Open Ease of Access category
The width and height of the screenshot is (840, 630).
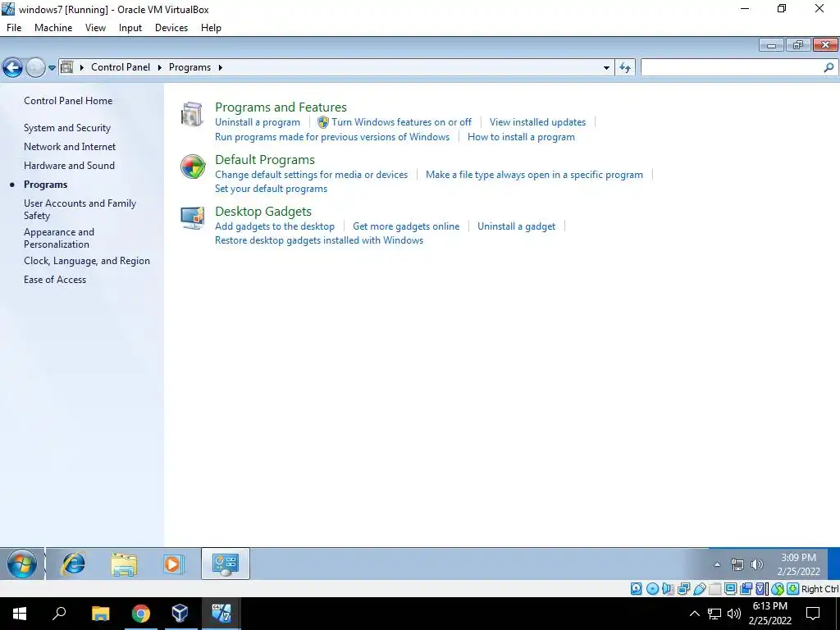[x=55, y=280]
